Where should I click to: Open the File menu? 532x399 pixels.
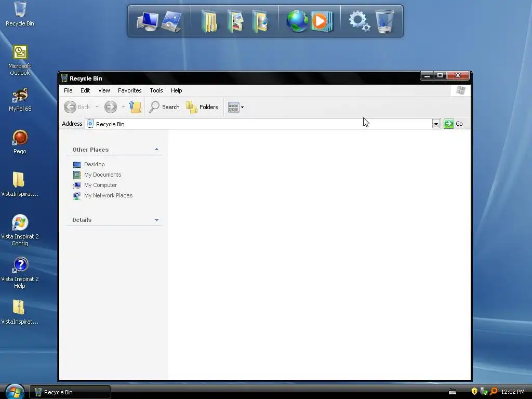(x=68, y=90)
